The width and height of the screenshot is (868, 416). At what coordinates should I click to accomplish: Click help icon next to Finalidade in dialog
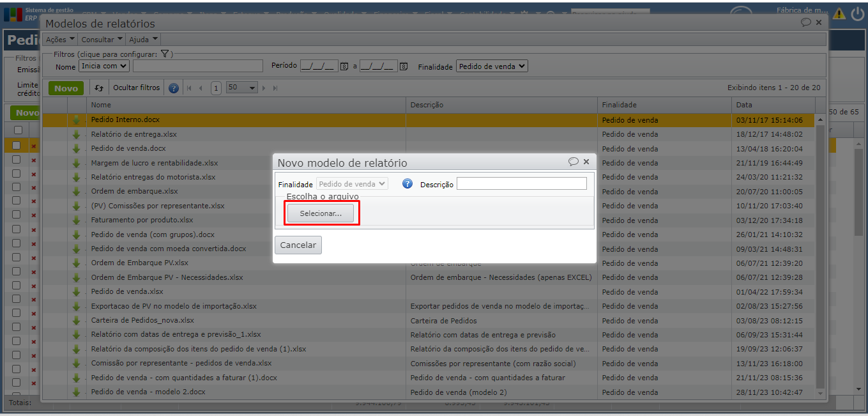tap(407, 183)
